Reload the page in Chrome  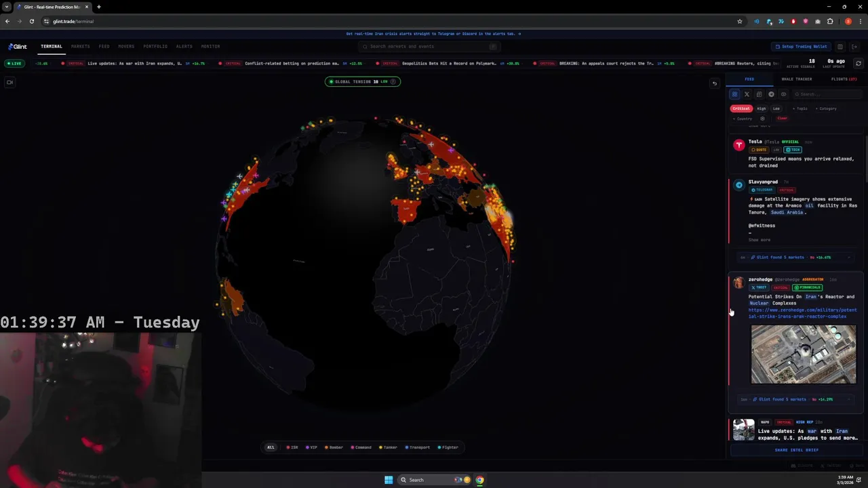(31, 21)
